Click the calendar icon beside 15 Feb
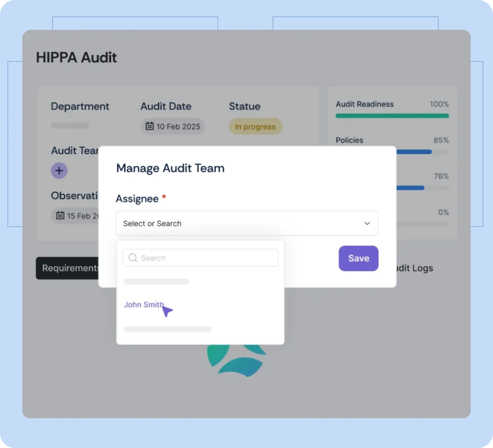493x448 pixels. click(60, 215)
